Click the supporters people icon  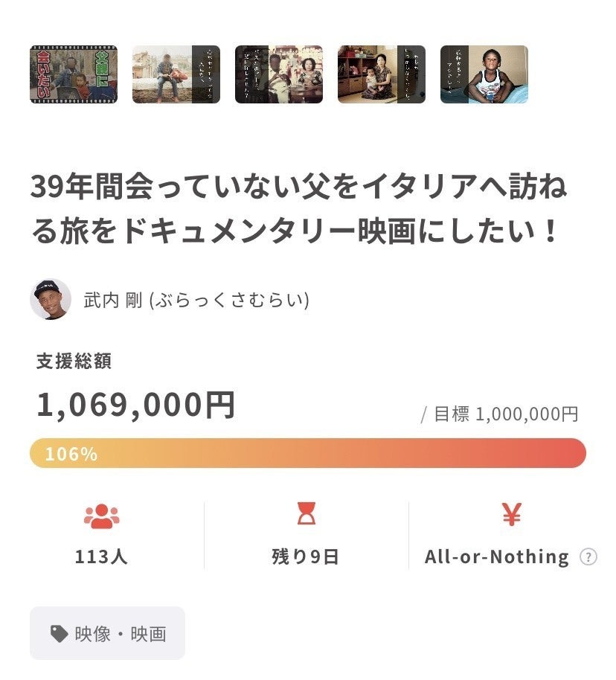[x=102, y=516]
